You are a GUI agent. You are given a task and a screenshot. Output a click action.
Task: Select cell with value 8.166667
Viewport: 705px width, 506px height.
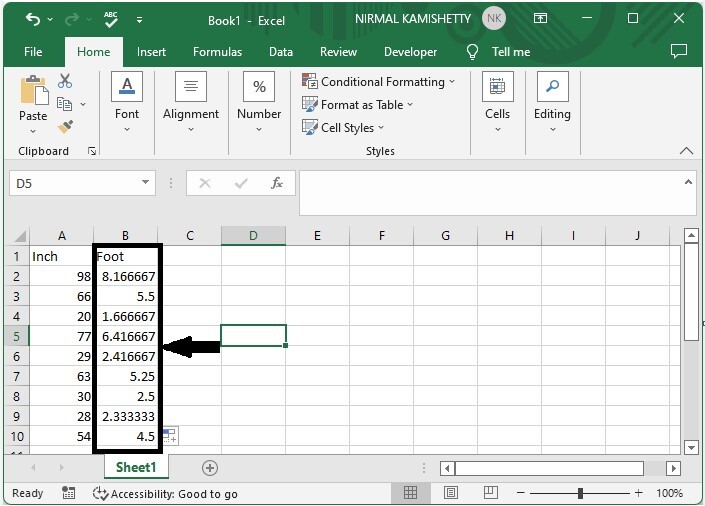[125, 276]
